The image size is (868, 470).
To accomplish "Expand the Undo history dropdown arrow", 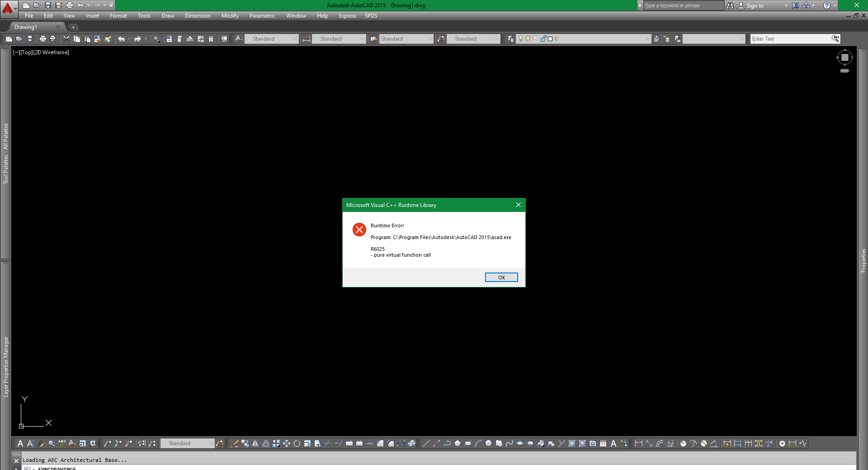I will pyautogui.click(x=129, y=39).
